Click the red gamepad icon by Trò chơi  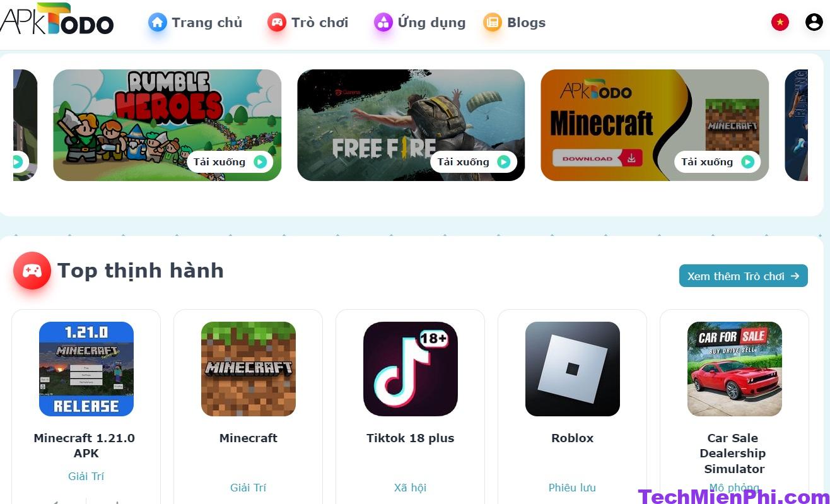[276, 23]
